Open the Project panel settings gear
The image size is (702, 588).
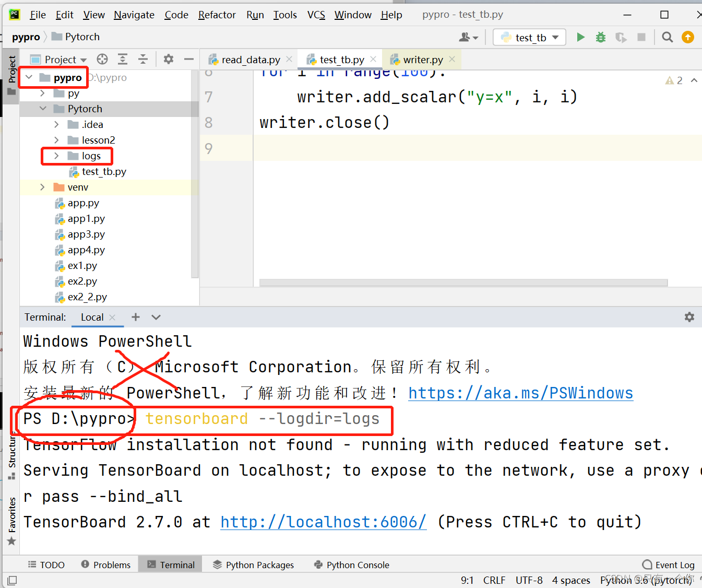pos(168,59)
